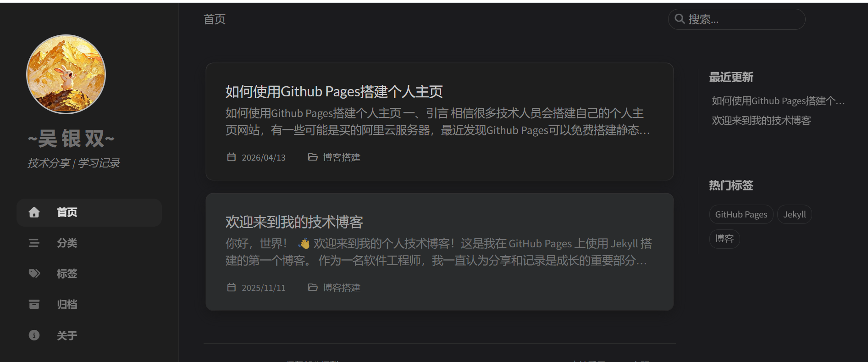Click the rabbit avatar image
This screenshot has height=362, width=868.
[x=66, y=74]
